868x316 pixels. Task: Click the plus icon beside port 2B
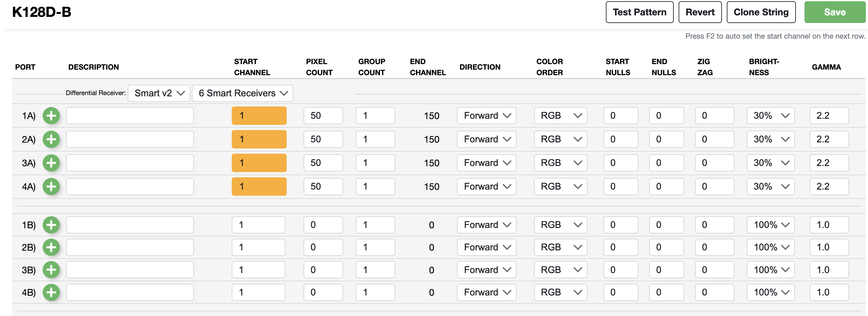click(x=51, y=247)
